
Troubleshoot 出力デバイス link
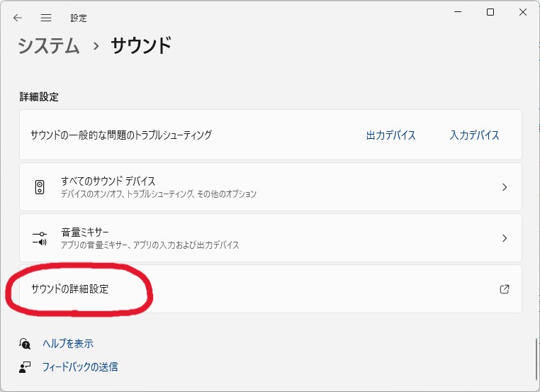[390, 135]
